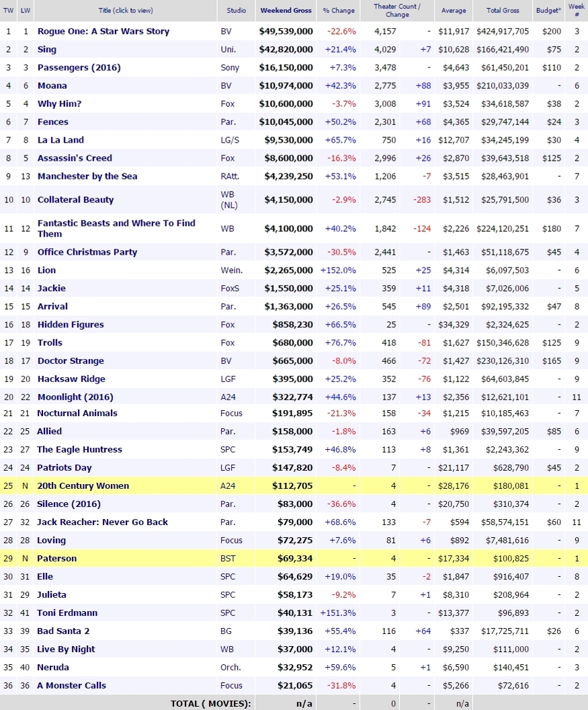Click the Title (click to view) header
Image resolution: width=588 pixels, height=710 pixels.
(x=126, y=10)
